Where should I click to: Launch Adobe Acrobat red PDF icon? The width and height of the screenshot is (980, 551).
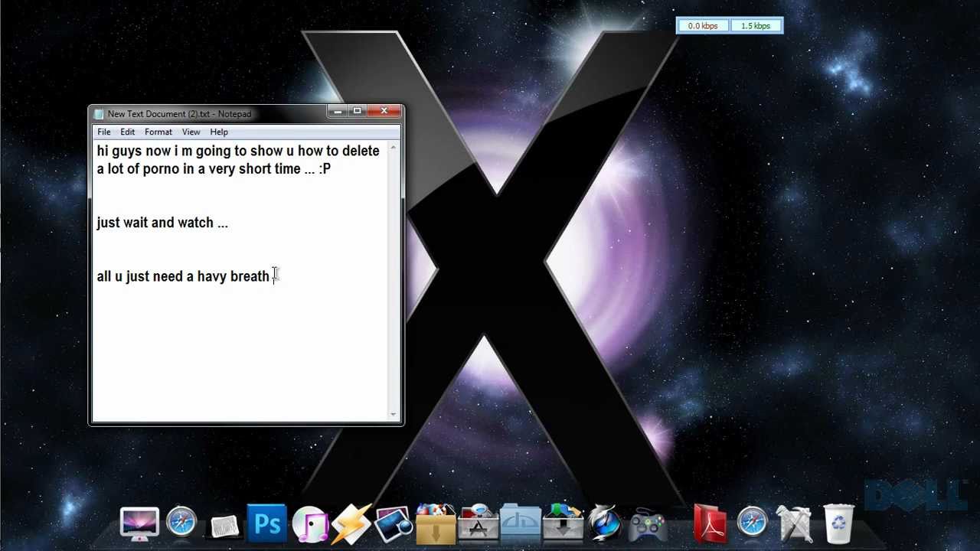[x=710, y=525]
